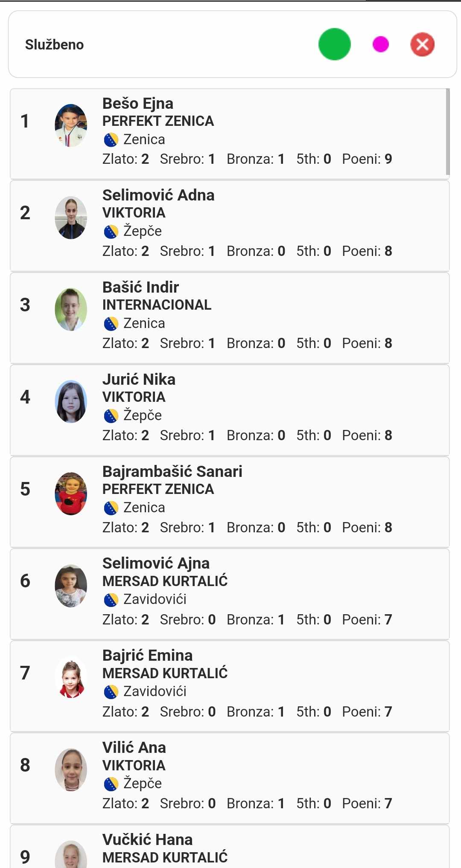
Task: Click the large green status circle
Action: point(335,44)
